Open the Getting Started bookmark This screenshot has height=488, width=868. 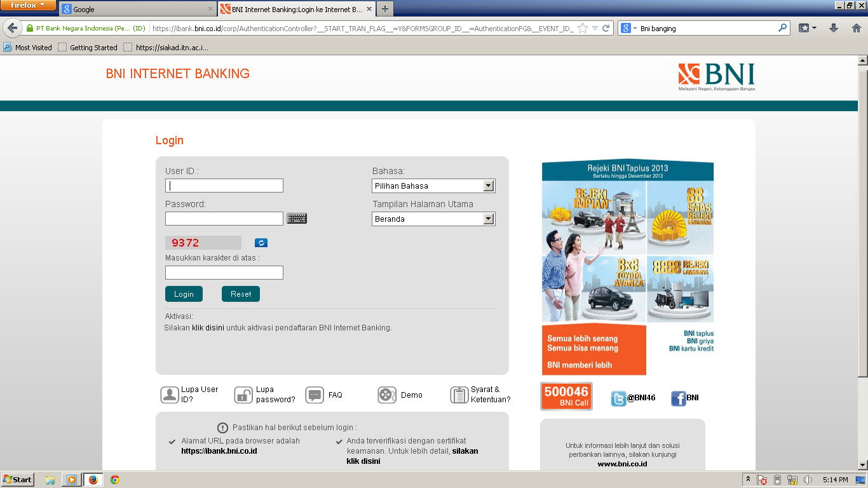click(x=88, y=48)
